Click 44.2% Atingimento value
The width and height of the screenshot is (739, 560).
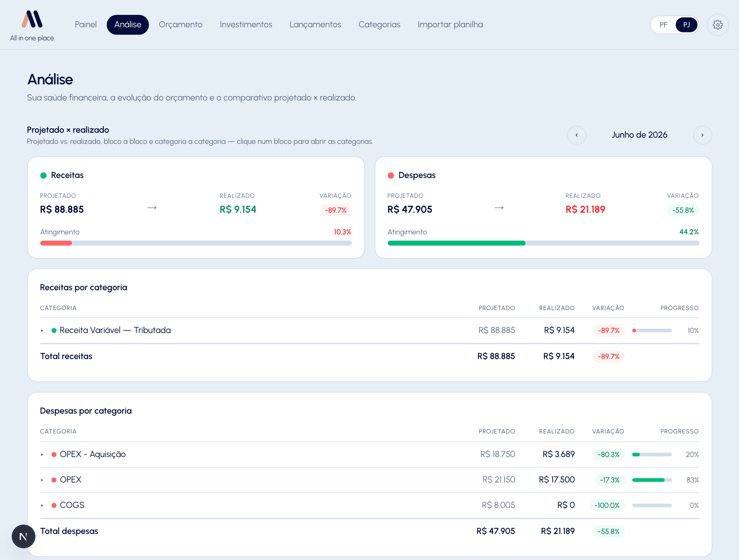tap(689, 232)
